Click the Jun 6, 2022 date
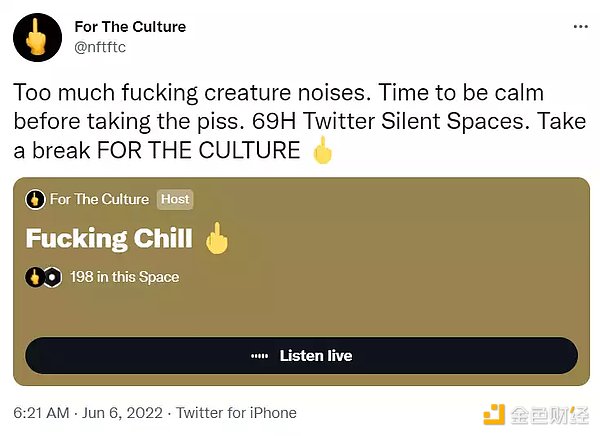Image resolution: width=600 pixels, height=436 pixels. click(122, 413)
